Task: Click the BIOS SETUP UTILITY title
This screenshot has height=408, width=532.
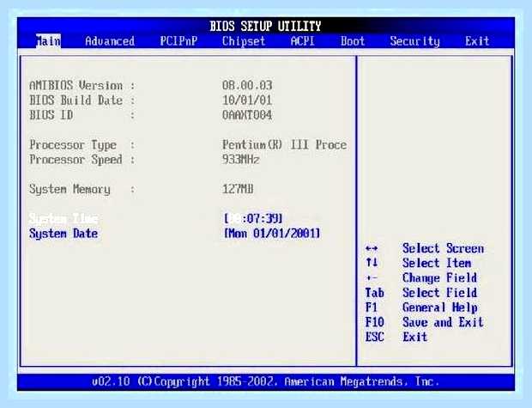Action: click(265, 26)
